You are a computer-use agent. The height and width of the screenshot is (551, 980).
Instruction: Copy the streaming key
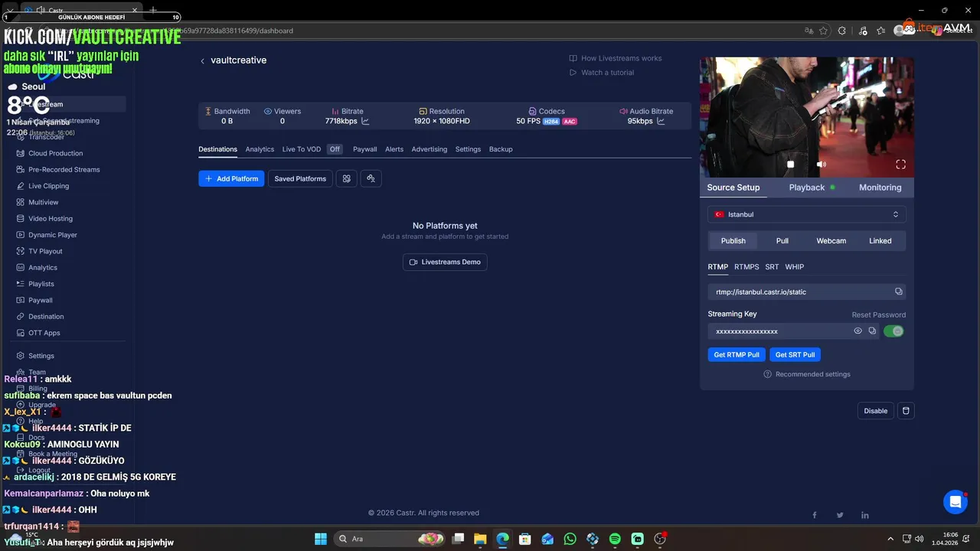(872, 331)
